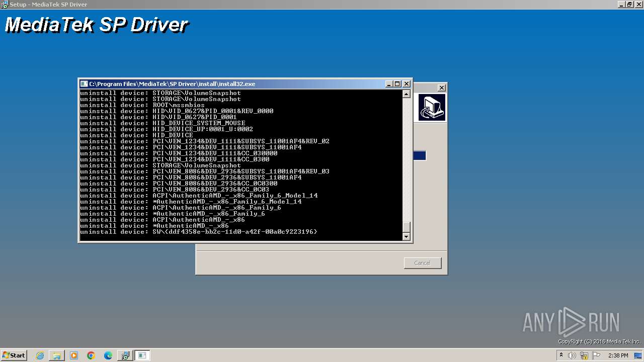Click the console scrollbar up arrow
The width and height of the screenshot is (644, 362).
click(x=407, y=94)
